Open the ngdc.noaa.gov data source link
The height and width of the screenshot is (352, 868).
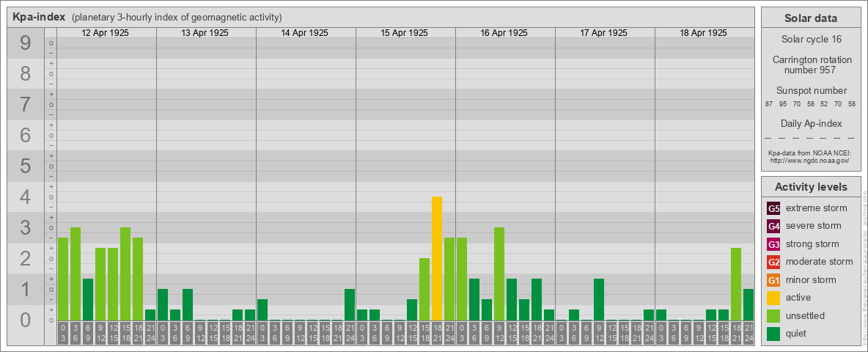[809, 160]
